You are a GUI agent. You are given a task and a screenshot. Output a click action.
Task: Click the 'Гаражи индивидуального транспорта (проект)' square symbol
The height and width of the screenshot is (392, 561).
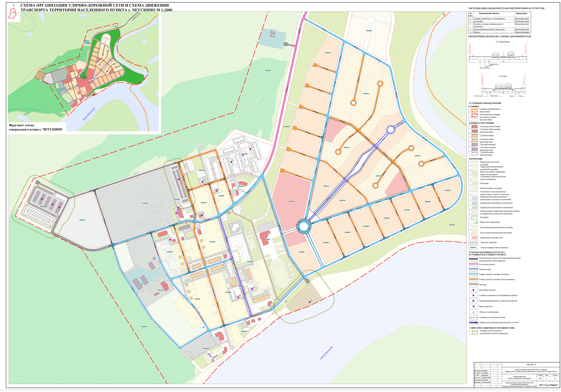(473, 301)
